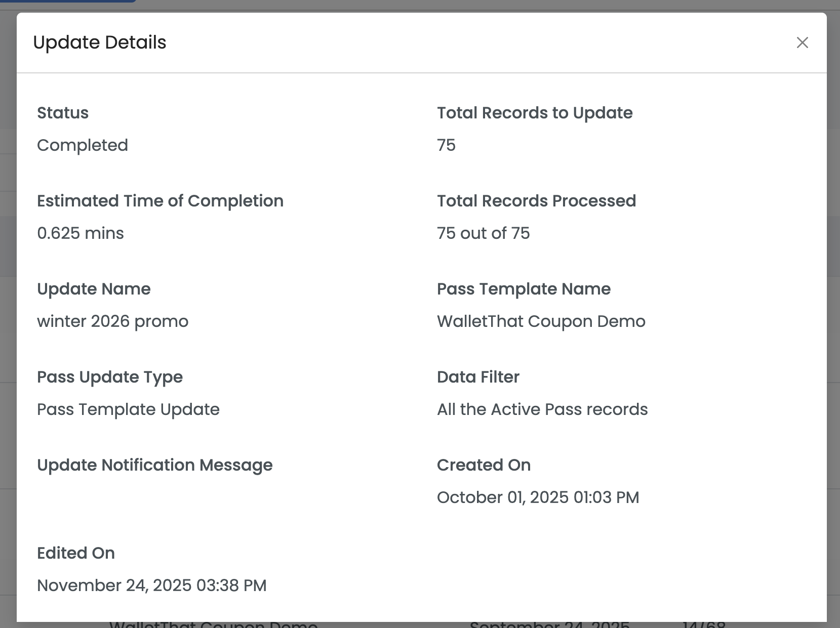This screenshot has width=840, height=628.
Task: Select the Pass Template Update value
Action: [x=128, y=409]
